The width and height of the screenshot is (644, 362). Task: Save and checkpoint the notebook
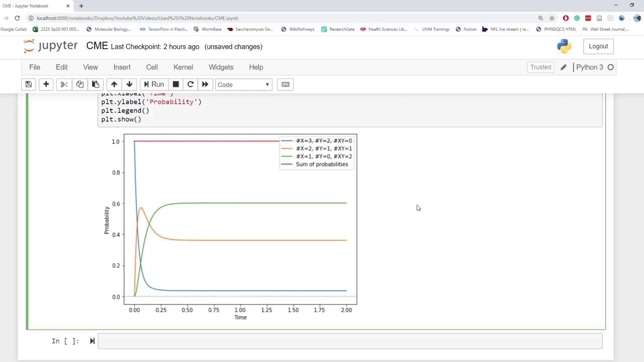click(x=29, y=84)
